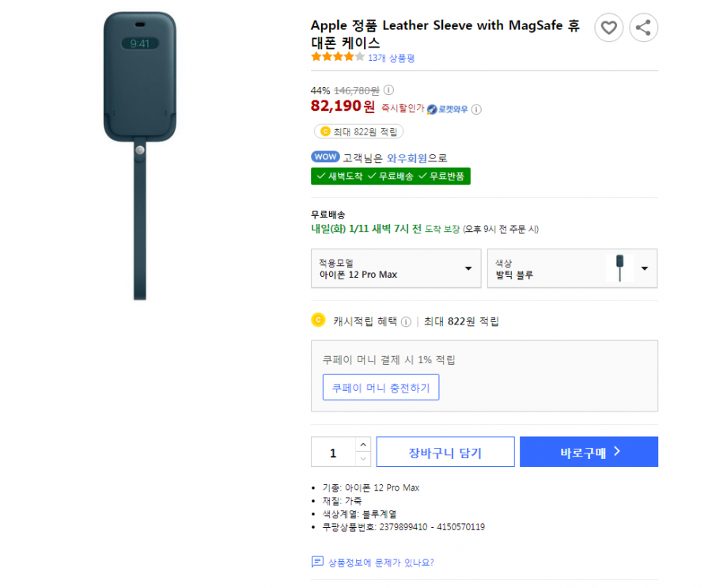712x588 pixels.
Task: Decrease quantity with down arrow
Action: pos(363,459)
